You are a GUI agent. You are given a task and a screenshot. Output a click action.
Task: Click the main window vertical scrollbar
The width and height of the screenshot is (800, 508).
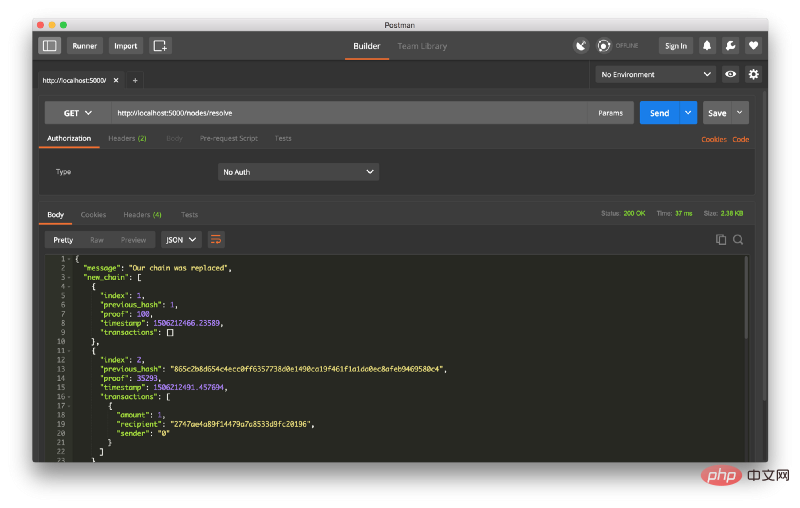tap(764, 247)
